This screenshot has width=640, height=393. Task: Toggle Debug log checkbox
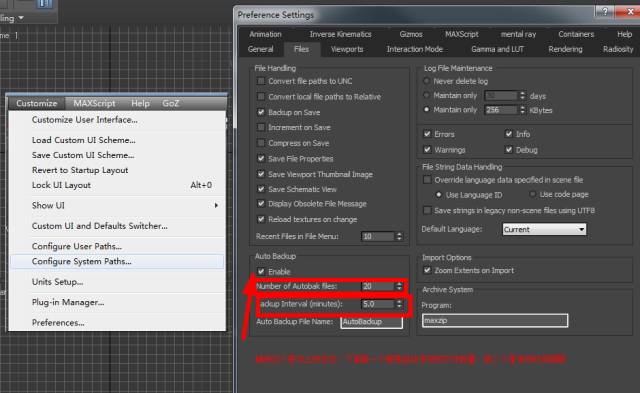(509, 150)
